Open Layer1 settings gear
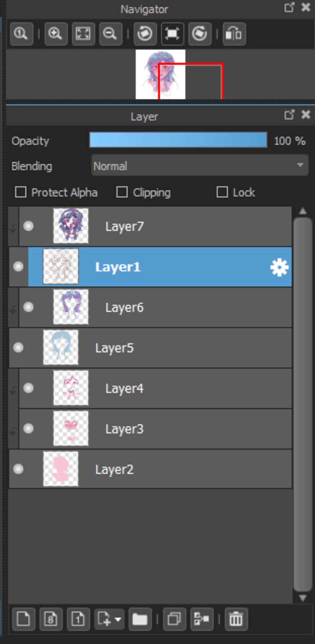Image resolution: width=315 pixels, height=644 pixels. pyautogui.click(x=279, y=267)
